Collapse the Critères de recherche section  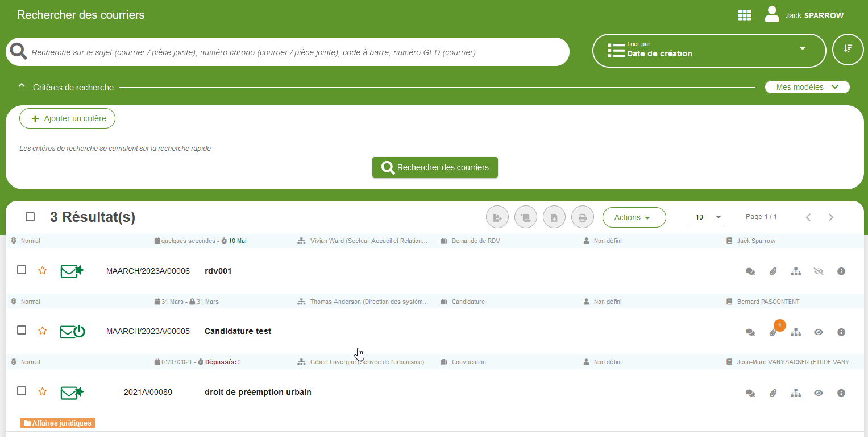[22, 87]
